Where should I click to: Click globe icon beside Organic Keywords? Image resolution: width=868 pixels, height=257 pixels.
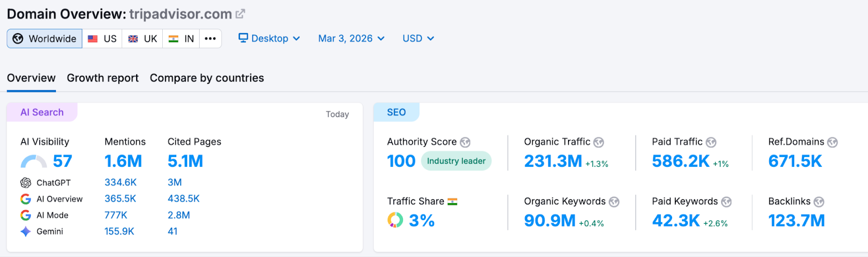point(614,202)
